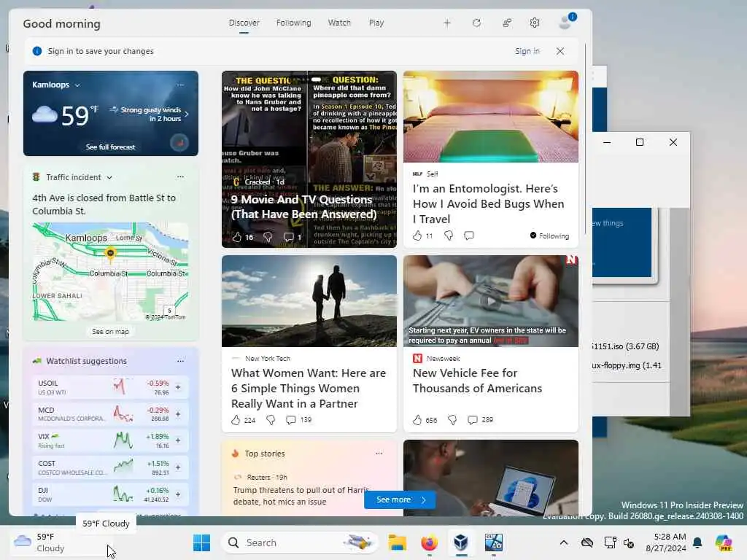Viewport: 747px width, 560px height.
Task: Dislike the What Women Want article
Action: pyautogui.click(x=271, y=419)
